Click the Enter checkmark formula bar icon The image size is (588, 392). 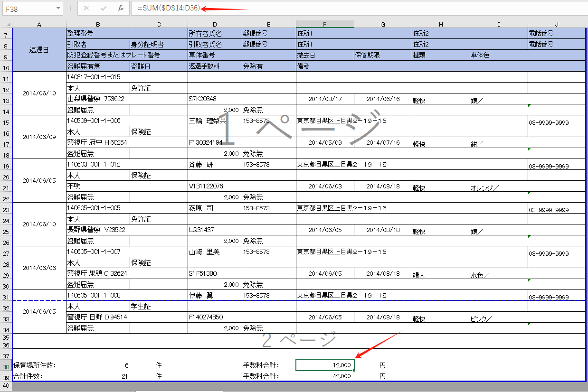pyautogui.click(x=104, y=9)
